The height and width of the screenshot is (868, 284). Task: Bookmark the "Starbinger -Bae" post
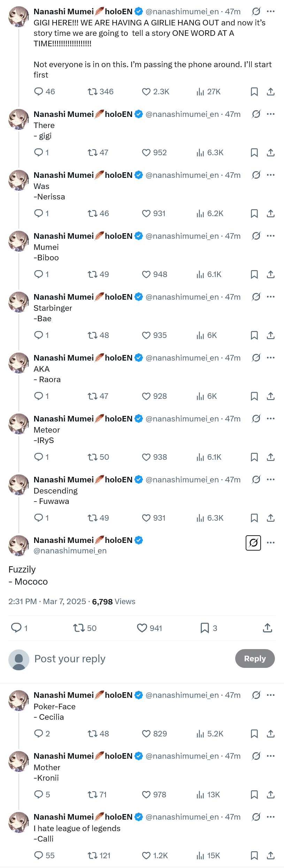[x=254, y=335]
